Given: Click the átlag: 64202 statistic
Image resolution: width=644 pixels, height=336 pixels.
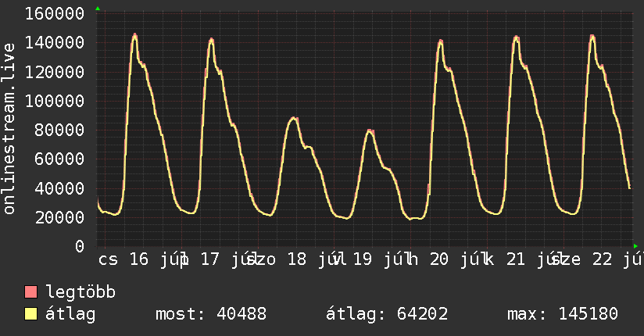Looking at the screenshot, I should (387, 314).
